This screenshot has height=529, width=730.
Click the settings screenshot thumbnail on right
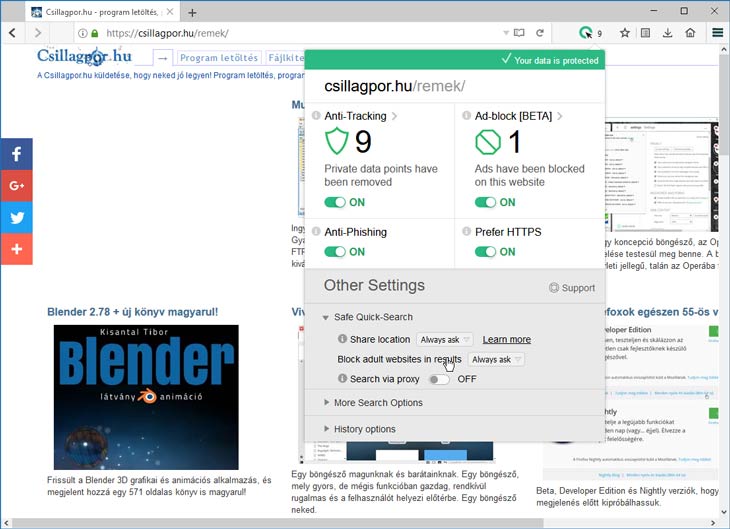661,177
